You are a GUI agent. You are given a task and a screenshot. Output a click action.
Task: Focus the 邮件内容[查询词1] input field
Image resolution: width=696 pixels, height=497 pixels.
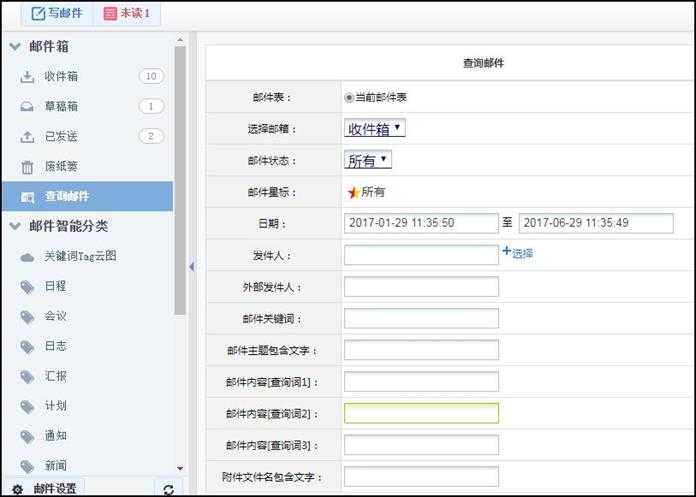pos(421,382)
